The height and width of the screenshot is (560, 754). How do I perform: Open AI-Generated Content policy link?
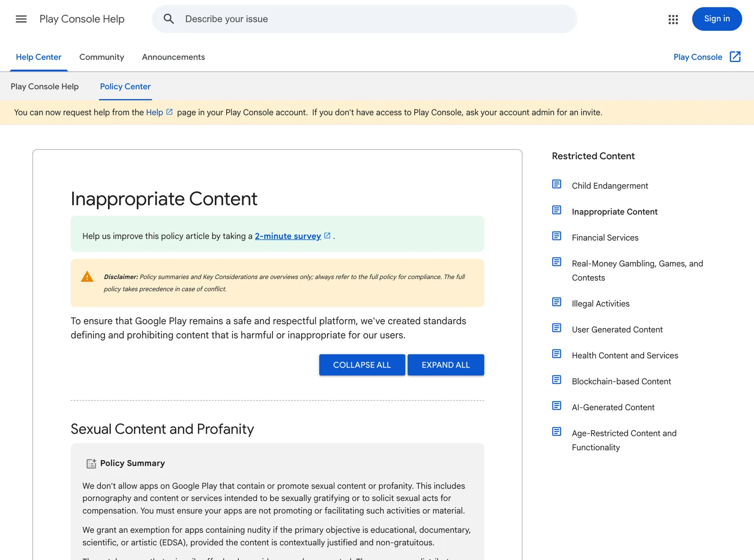pos(613,407)
